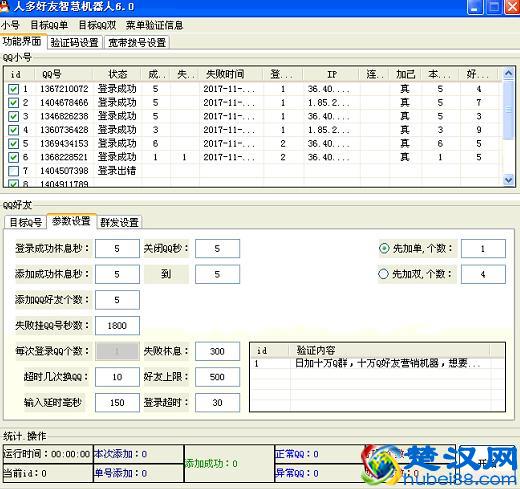Uncheck the row for QQ 1404678466
The height and width of the screenshot is (489, 520).
(x=13, y=103)
